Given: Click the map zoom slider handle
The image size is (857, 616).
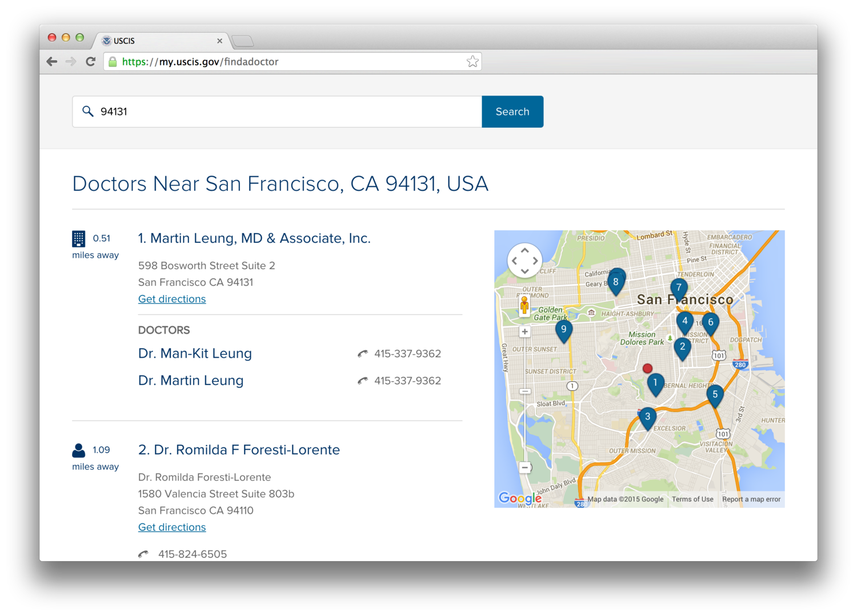Looking at the screenshot, I should (x=525, y=391).
